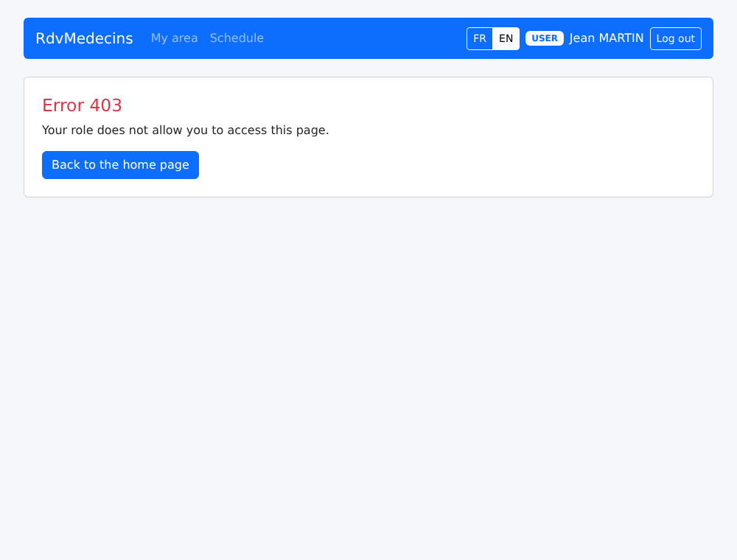Select the EN language option
Viewport: 737px width, 560px height.
point(506,38)
